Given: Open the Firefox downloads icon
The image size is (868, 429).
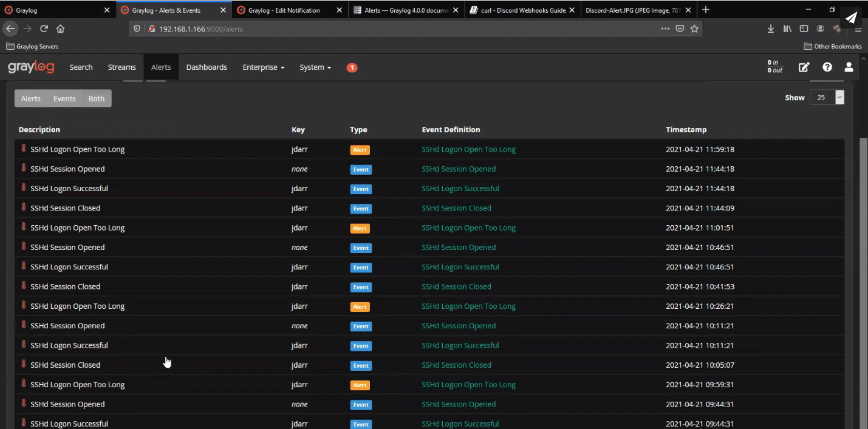Looking at the screenshot, I should tap(770, 29).
